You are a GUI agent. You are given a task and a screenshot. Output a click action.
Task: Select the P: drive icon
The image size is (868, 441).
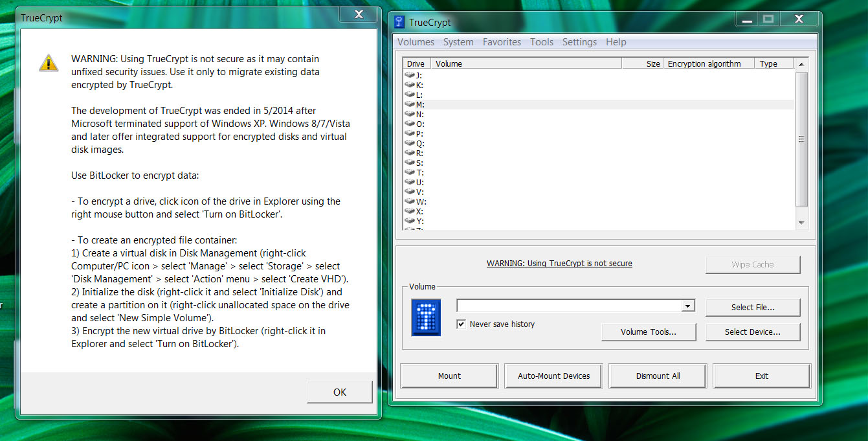(410, 133)
